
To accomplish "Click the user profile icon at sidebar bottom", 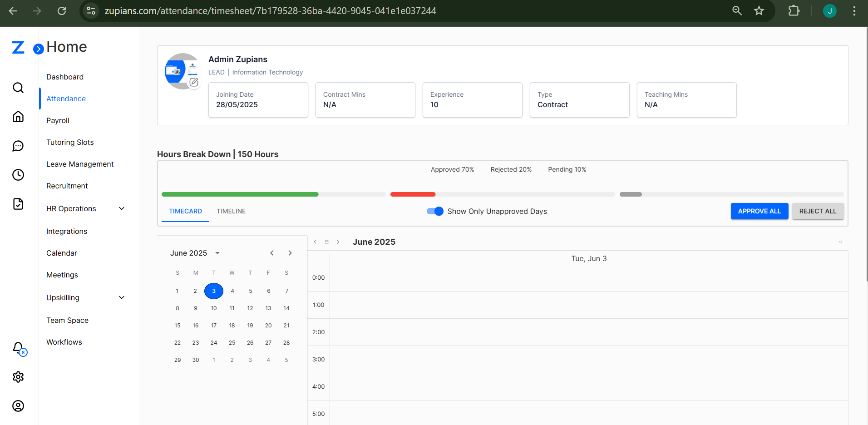I will 18,406.
